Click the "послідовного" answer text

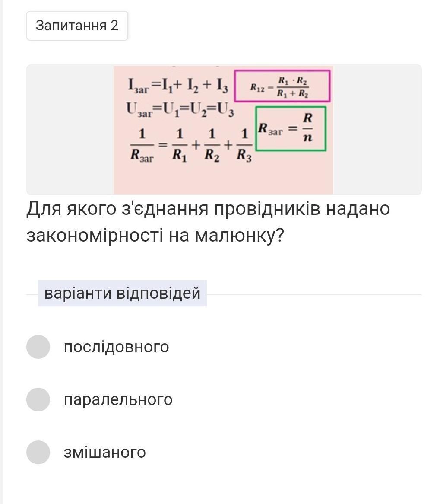[x=116, y=347]
